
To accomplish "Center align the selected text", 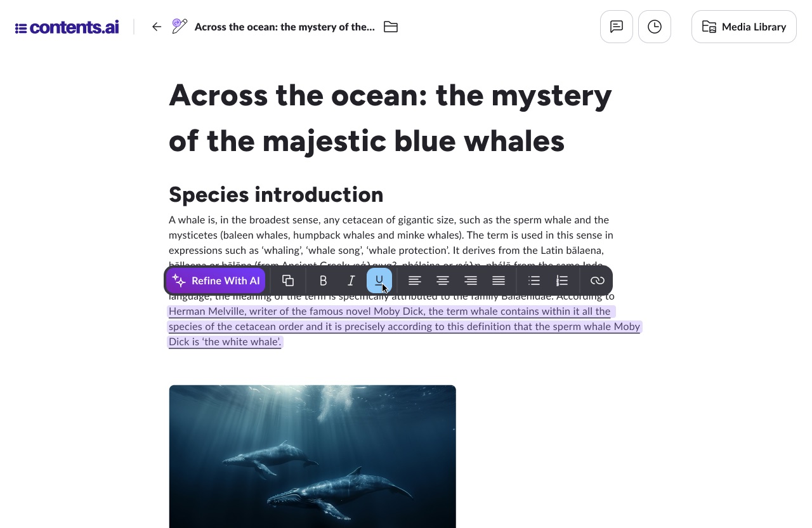I will 443,280.
